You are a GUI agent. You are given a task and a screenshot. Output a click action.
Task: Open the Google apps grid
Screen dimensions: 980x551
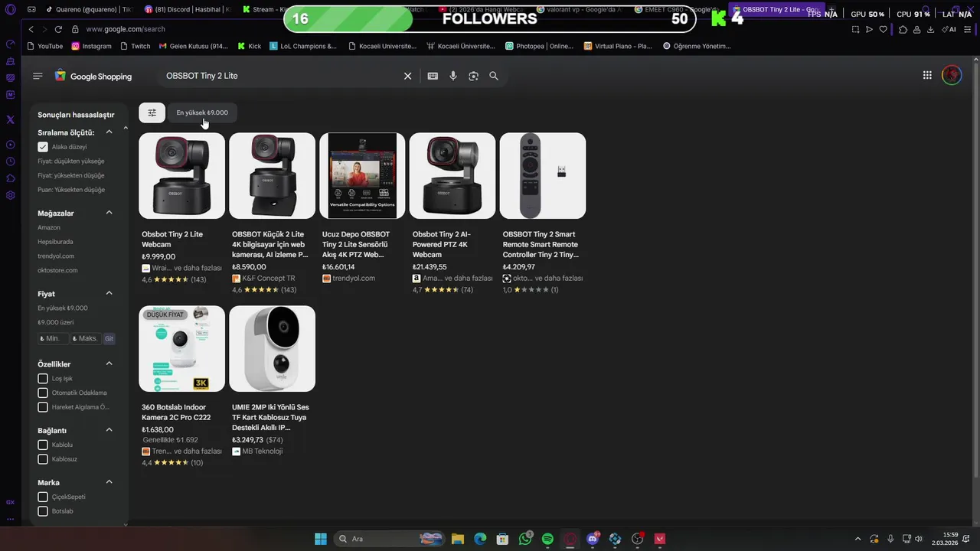927,75
